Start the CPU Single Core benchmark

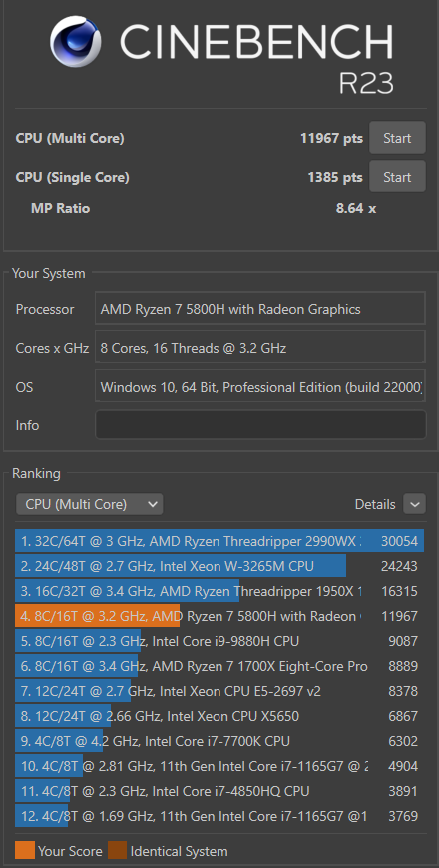click(397, 177)
